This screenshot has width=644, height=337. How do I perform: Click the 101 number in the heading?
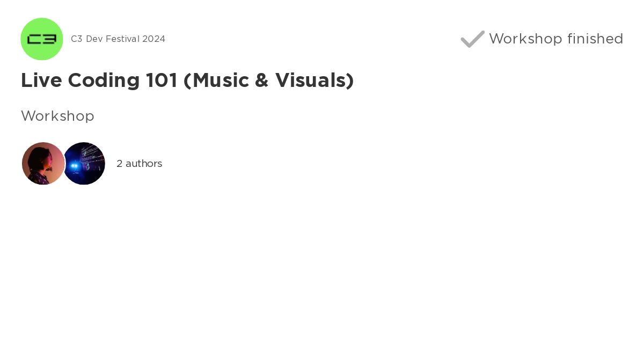(162, 80)
